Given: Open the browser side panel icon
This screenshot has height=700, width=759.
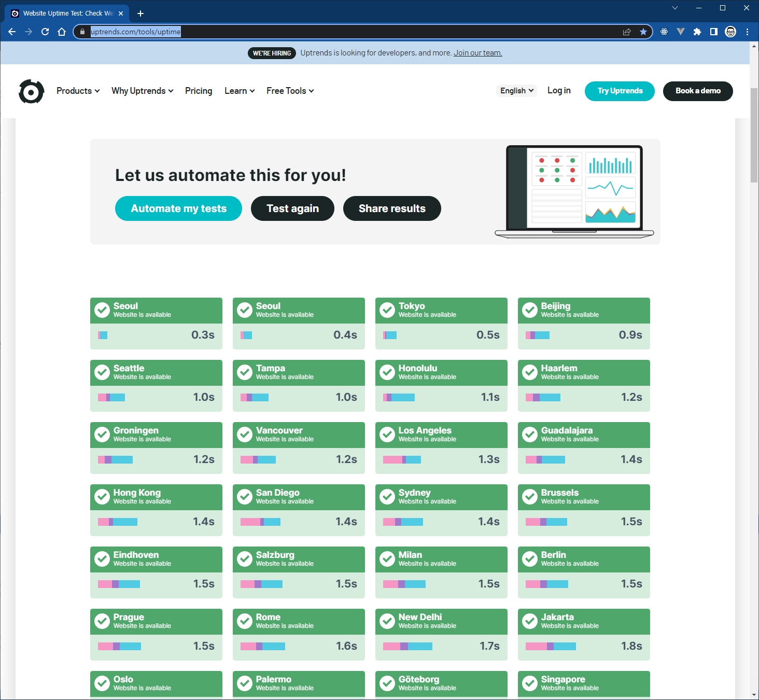Looking at the screenshot, I should (x=714, y=32).
